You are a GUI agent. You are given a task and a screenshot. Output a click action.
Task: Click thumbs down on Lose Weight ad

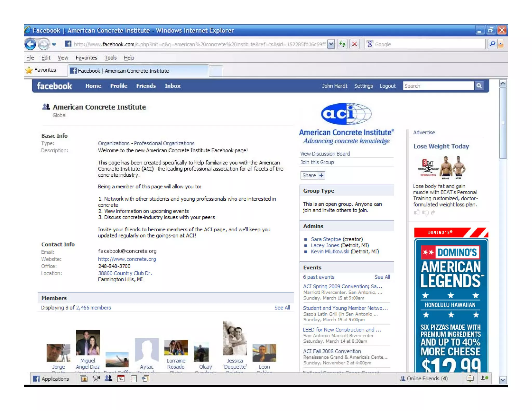point(425,213)
